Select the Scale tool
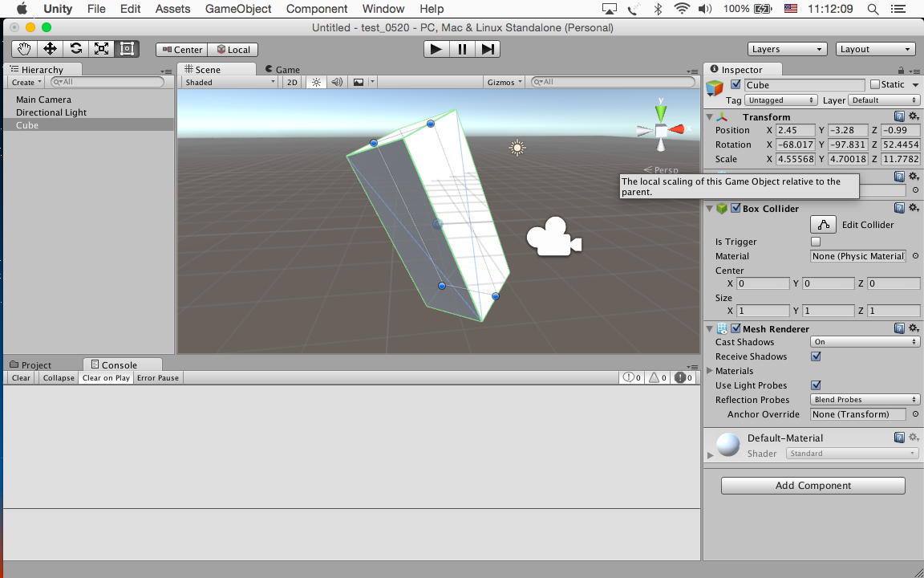The height and width of the screenshot is (578, 924). pyautogui.click(x=101, y=49)
